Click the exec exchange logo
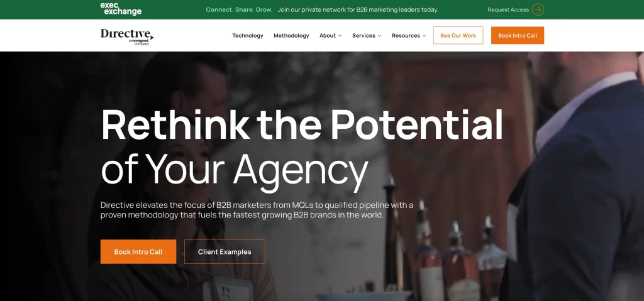 tap(121, 9)
